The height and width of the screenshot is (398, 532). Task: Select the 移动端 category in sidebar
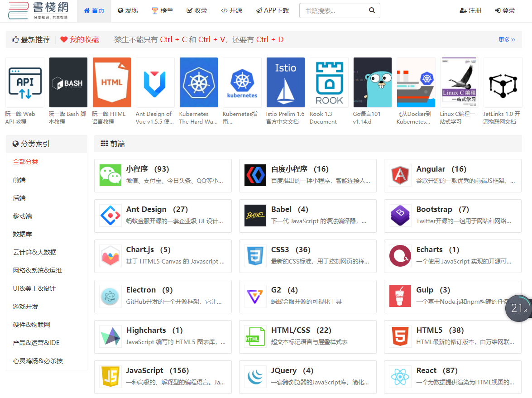[x=22, y=216]
